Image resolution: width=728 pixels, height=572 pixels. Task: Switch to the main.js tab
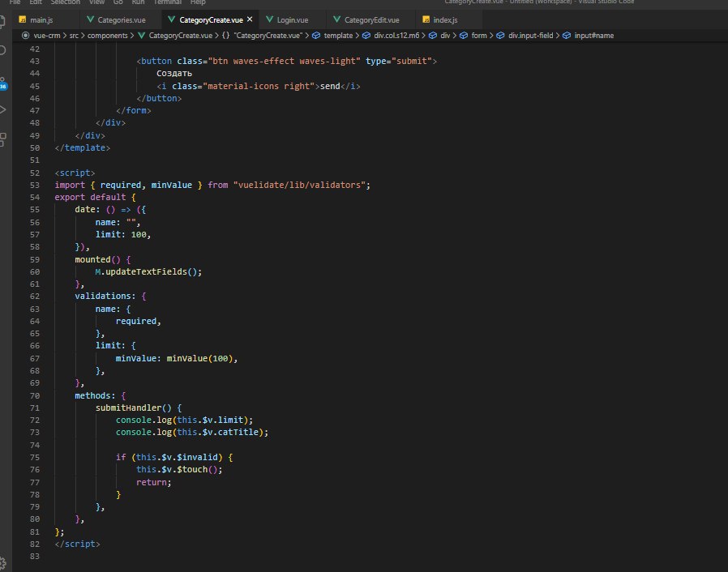[x=41, y=20]
